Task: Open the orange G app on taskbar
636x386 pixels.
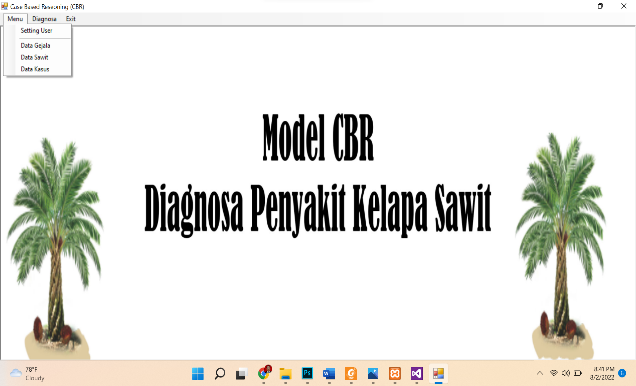Action: pos(351,373)
